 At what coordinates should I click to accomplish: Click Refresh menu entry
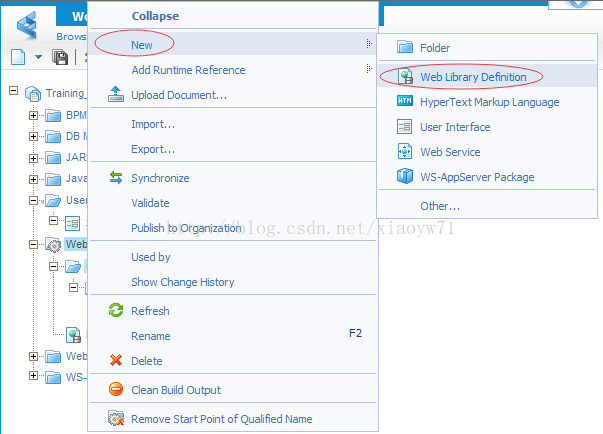pyautogui.click(x=150, y=311)
